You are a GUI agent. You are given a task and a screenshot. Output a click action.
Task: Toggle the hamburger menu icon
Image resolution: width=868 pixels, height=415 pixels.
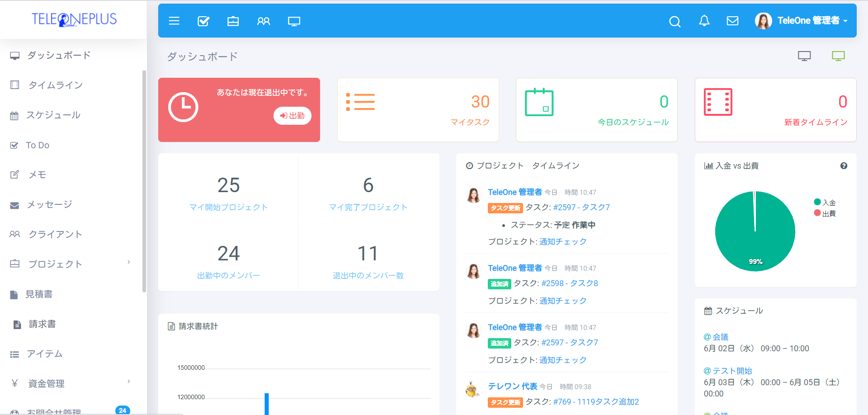pyautogui.click(x=174, y=21)
